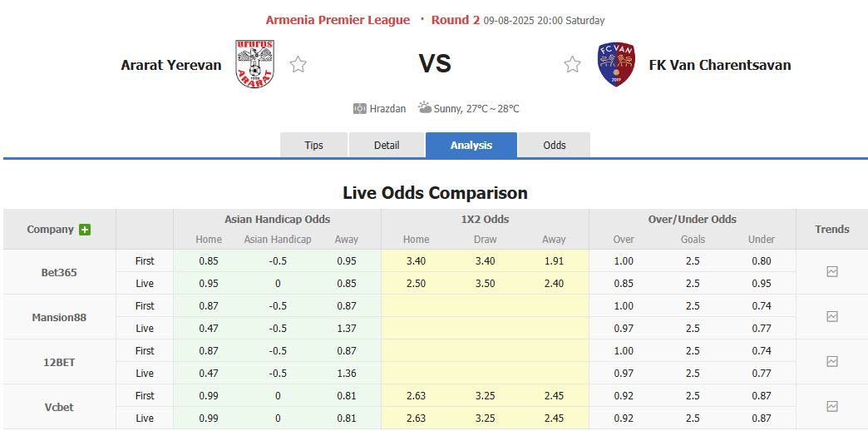
Task: Click the Ararat Yerevan club crest
Action: [x=254, y=64]
